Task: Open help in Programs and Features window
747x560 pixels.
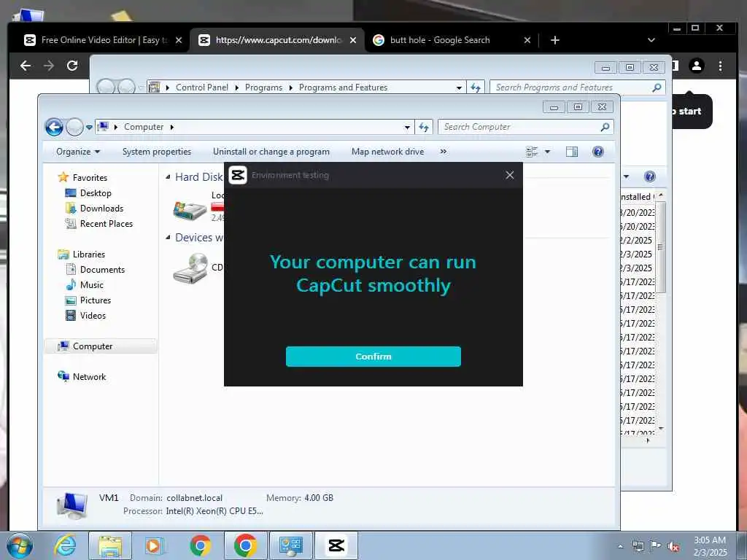Action: coord(649,176)
